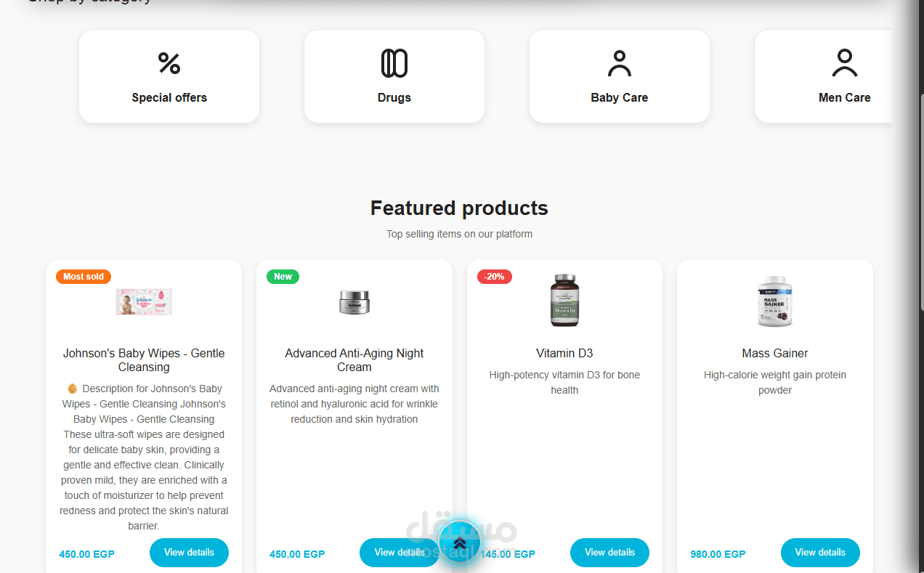Click the scroll-to-top double chevron button
Image resolution: width=924 pixels, height=573 pixels.
click(460, 543)
